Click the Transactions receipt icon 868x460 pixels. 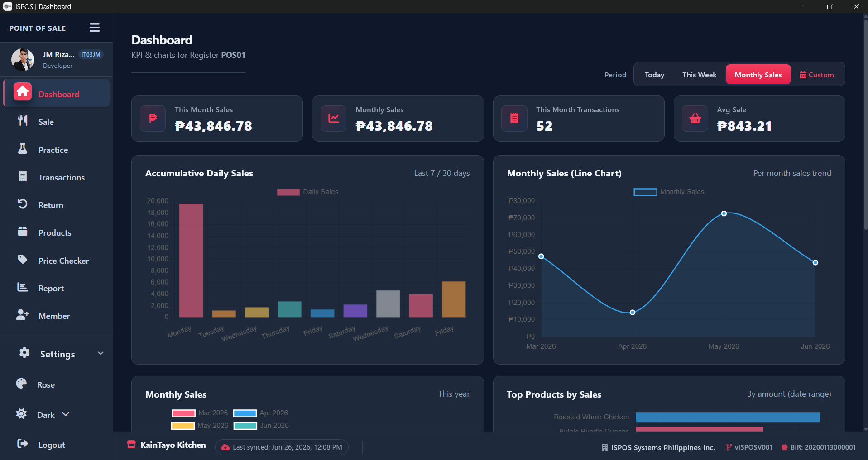point(23,176)
